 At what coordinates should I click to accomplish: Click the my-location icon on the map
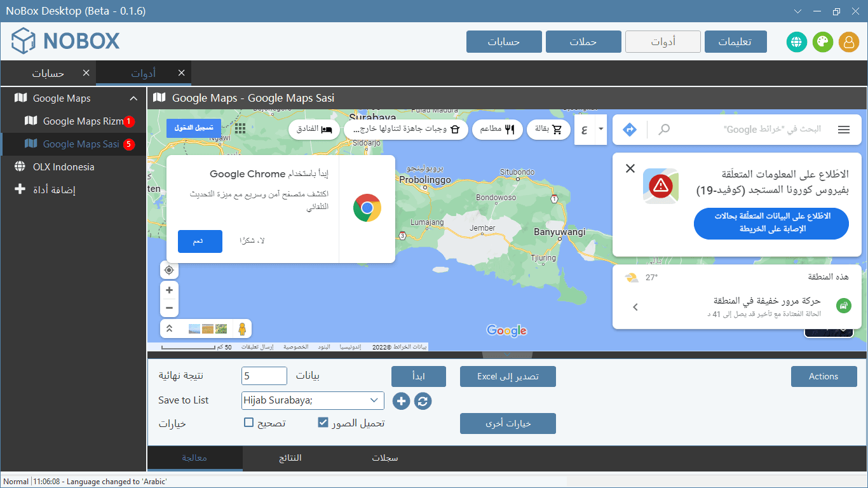[x=169, y=269]
